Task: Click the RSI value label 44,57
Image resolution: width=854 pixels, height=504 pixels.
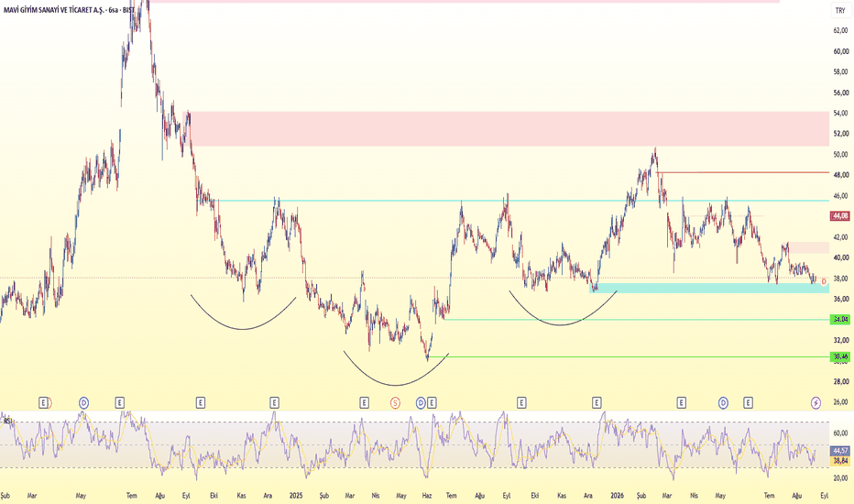Action: [x=840, y=451]
